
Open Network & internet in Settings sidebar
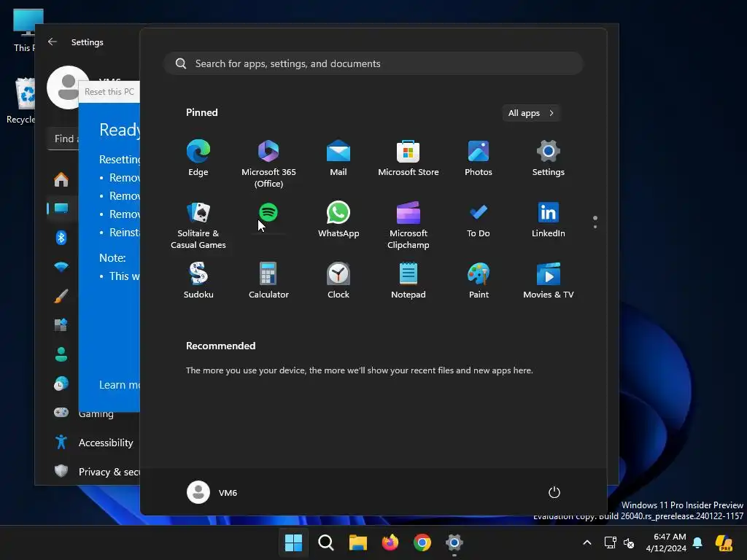[61, 267]
